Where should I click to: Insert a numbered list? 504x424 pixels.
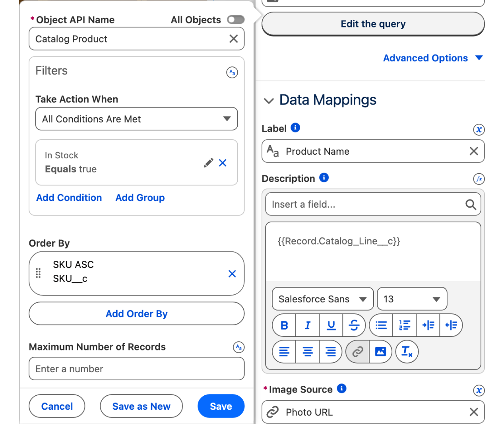pyautogui.click(x=405, y=325)
